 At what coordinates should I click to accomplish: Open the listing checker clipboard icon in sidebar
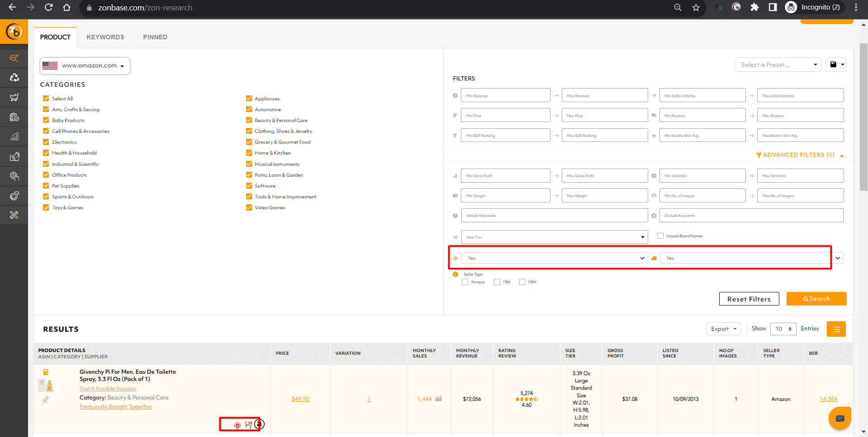(x=14, y=117)
